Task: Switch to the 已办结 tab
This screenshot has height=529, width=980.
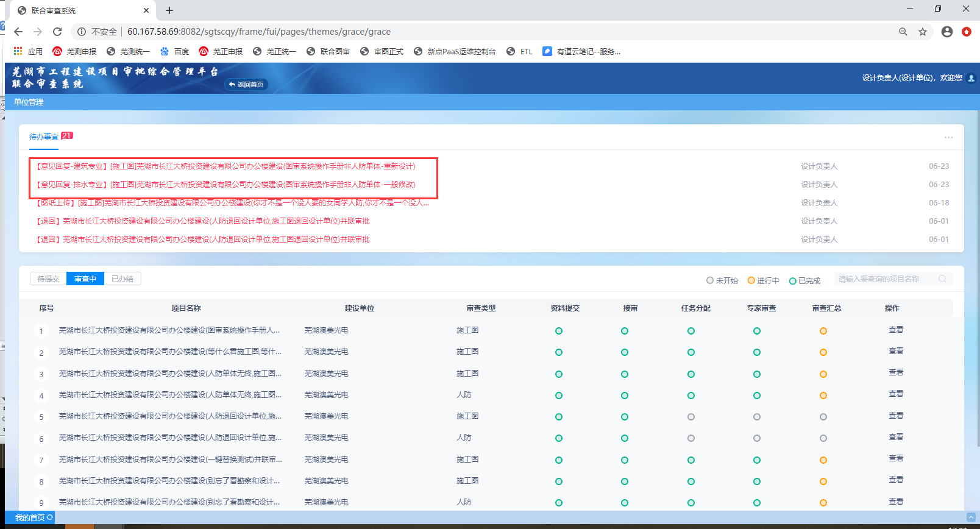Action: point(122,279)
